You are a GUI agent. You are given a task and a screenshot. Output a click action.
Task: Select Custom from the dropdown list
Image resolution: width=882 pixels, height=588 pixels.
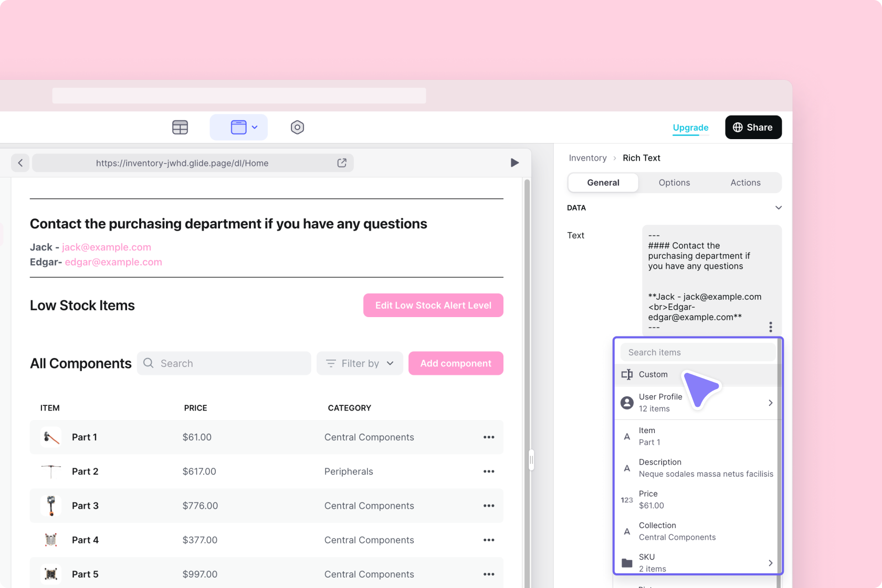pyautogui.click(x=653, y=374)
